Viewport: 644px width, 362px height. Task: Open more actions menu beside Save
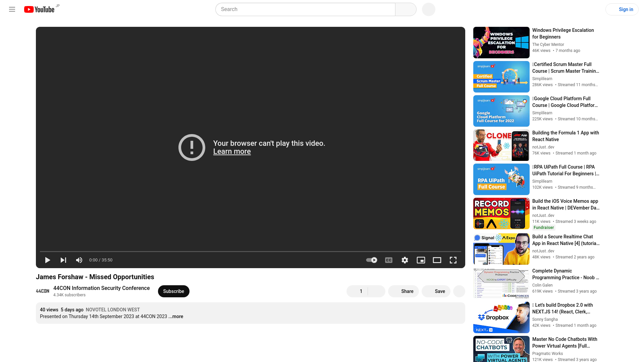[x=459, y=291]
